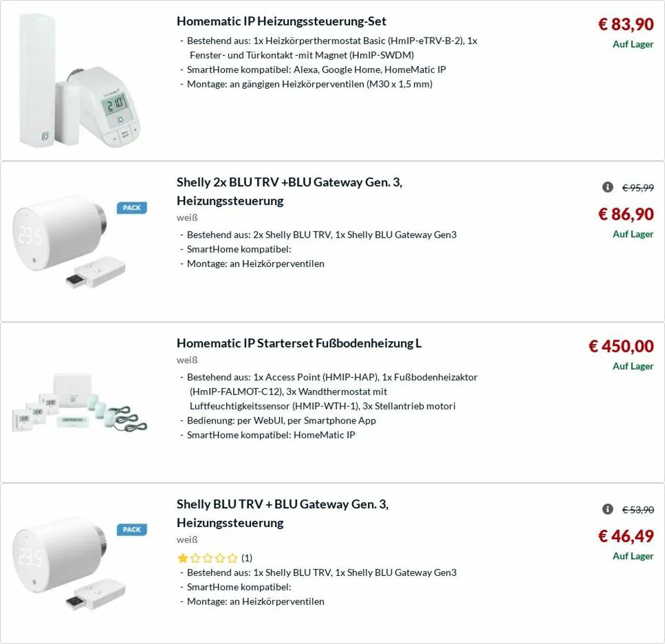Click info icon beside €53,90 strikethrough price
This screenshot has width=665, height=644.
(608, 509)
